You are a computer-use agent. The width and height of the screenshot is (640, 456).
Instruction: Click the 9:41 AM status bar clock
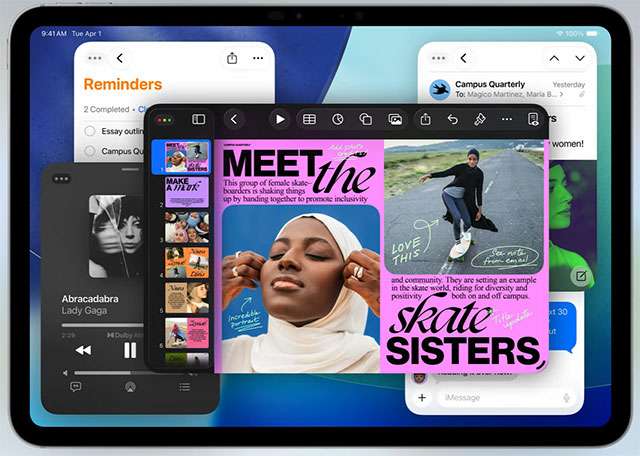coord(53,33)
